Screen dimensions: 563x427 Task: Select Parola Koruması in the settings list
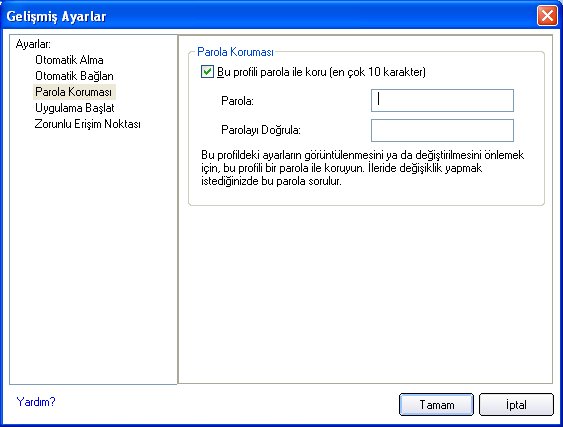coord(74,92)
